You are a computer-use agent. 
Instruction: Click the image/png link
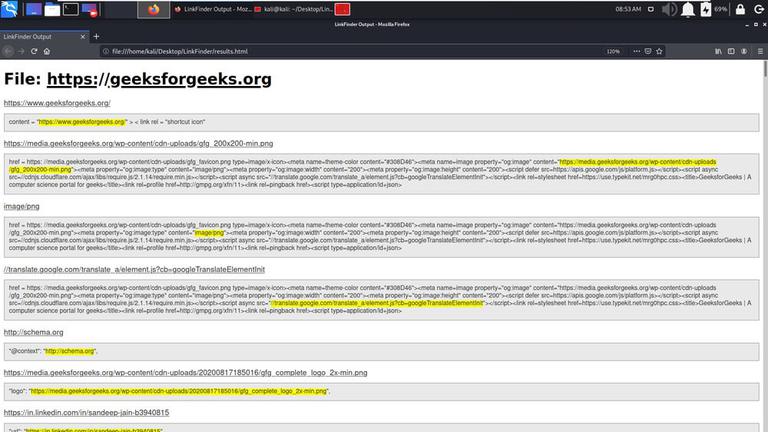[x=22, y=206]
